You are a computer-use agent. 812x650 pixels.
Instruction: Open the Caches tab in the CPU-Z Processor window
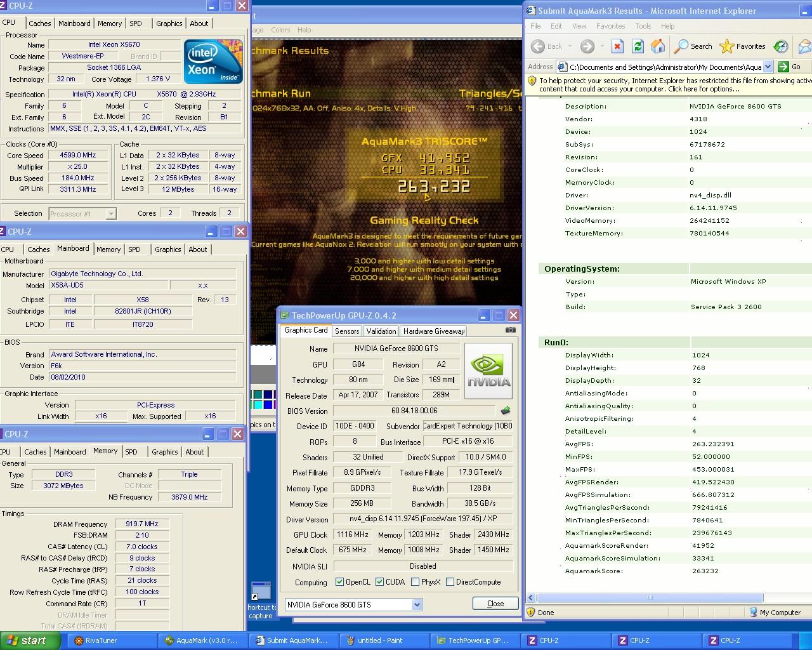click(39, 23)
